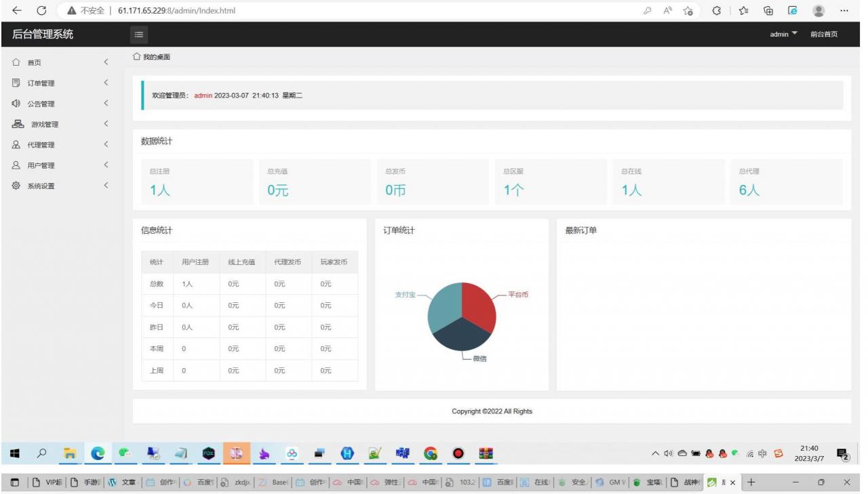Click the game structure icon beside 游戏管理
868x494 pixels.
point(18,124)
